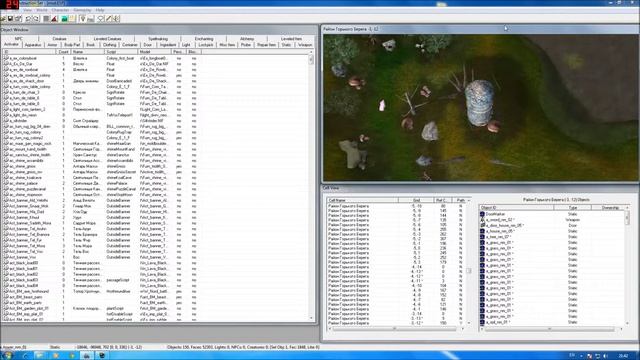640x360 pixels.
Task: Select the Misc Item tab
Action: coord(227,45)
